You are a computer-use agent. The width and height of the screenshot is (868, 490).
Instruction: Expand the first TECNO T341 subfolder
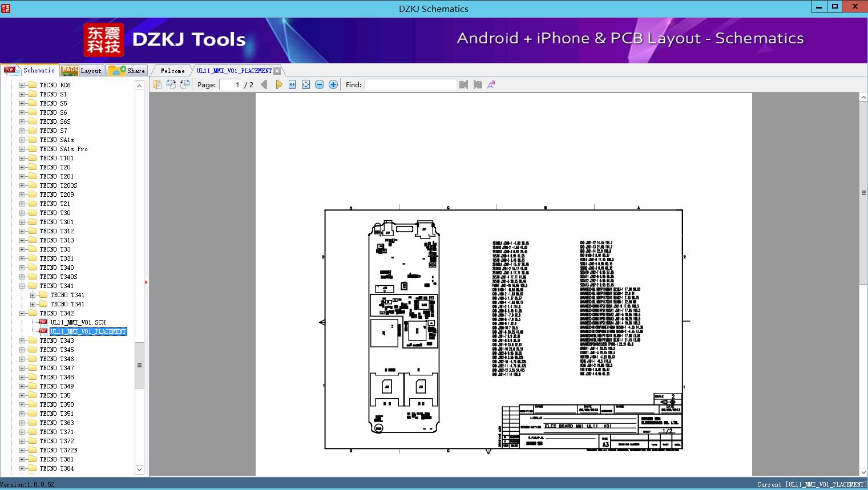pos(33,295)
